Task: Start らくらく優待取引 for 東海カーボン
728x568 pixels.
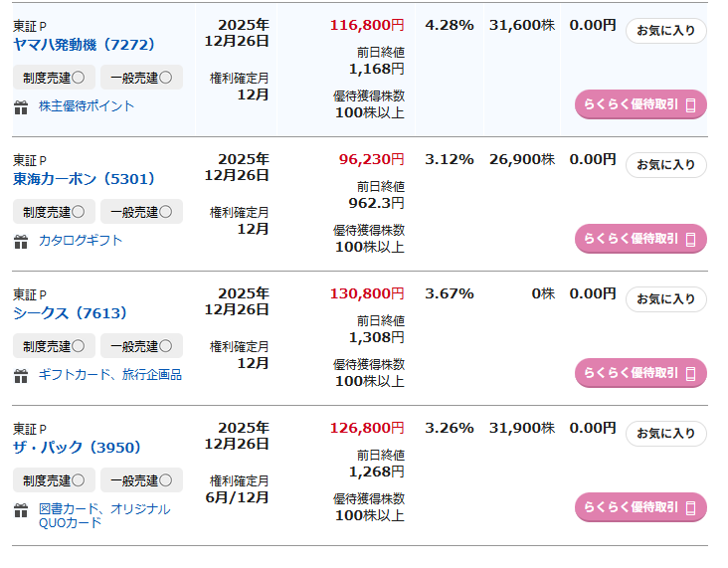Action: coord(640,239)
